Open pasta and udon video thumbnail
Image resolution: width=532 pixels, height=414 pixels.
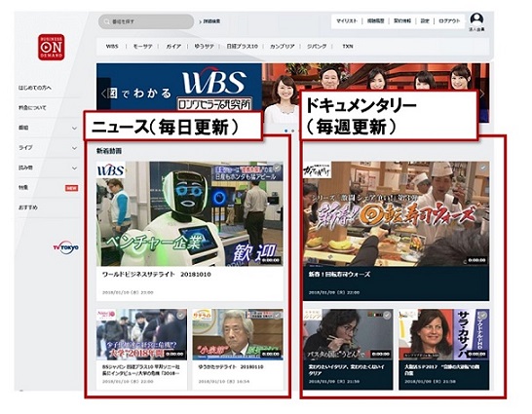348,335
